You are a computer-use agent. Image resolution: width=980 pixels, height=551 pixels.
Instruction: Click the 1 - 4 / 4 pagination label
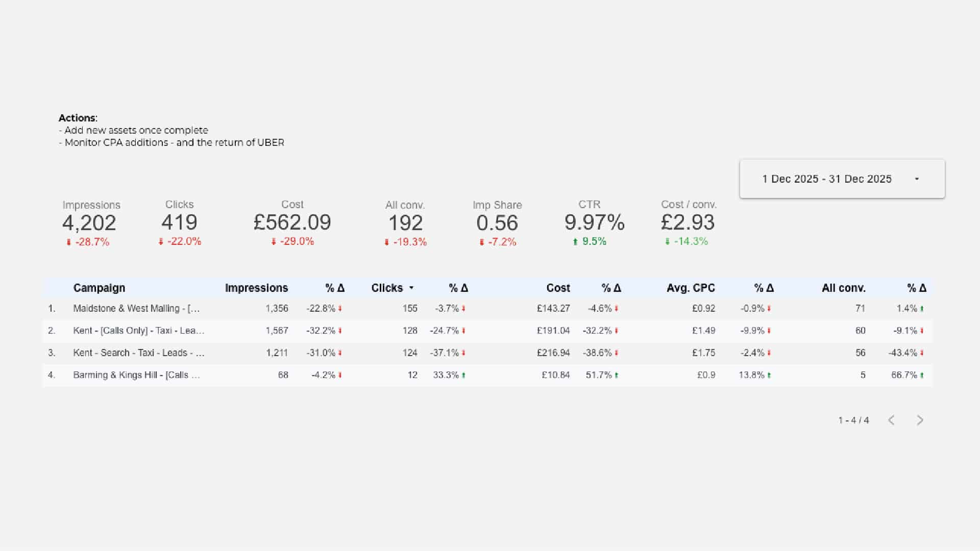tap(853, 420)
